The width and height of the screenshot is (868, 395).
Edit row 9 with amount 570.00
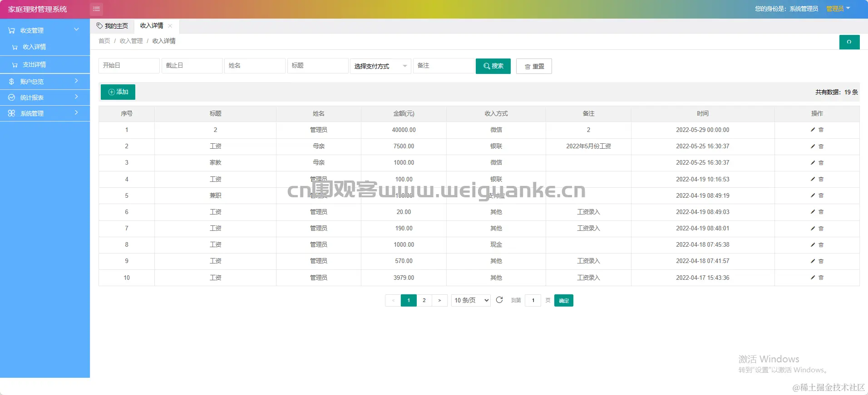[813, 261]
